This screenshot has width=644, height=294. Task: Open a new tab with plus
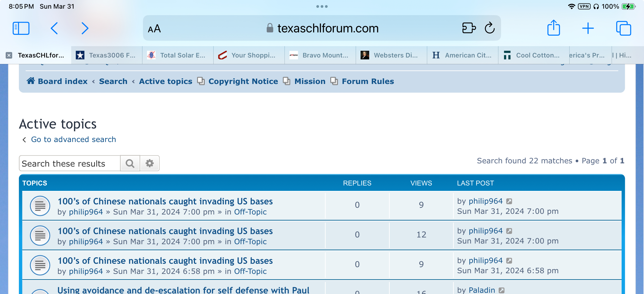tap(588, 28)
